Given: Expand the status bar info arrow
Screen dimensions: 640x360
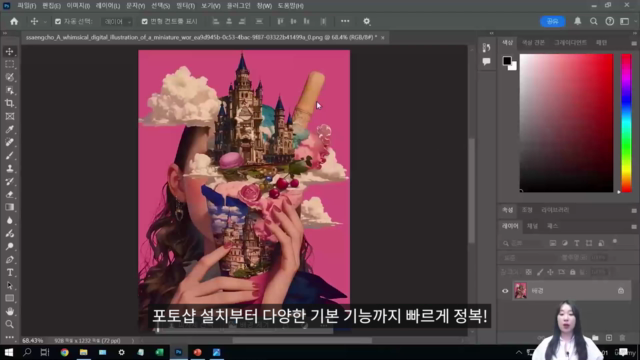Looking at the screenshot, I should tap(133, 340).
